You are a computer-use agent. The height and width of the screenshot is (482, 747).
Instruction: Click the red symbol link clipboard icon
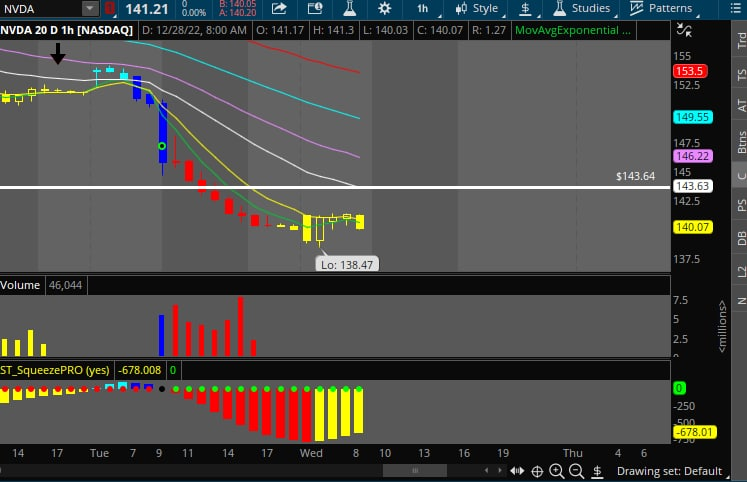tap(110, 9)
